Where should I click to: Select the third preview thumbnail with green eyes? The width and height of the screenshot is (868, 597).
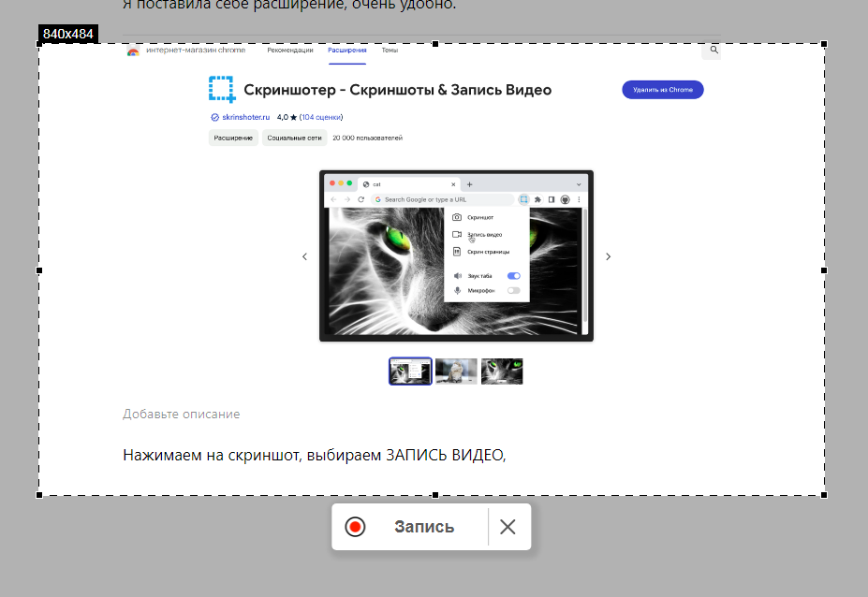point(502,371)
